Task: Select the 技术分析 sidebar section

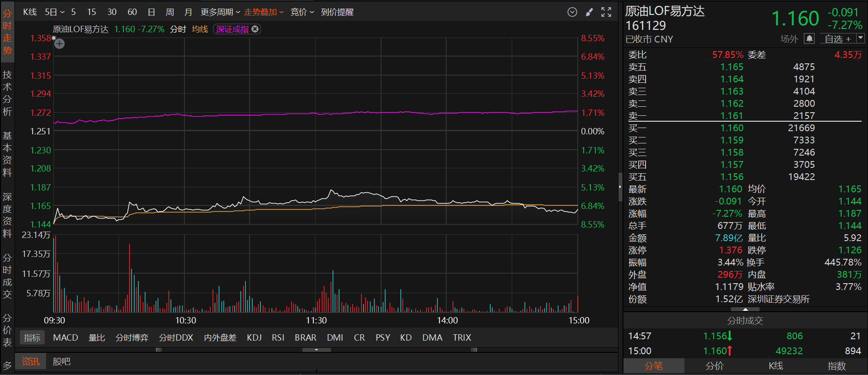Action: pyautogui.click(x=7, y=93)
